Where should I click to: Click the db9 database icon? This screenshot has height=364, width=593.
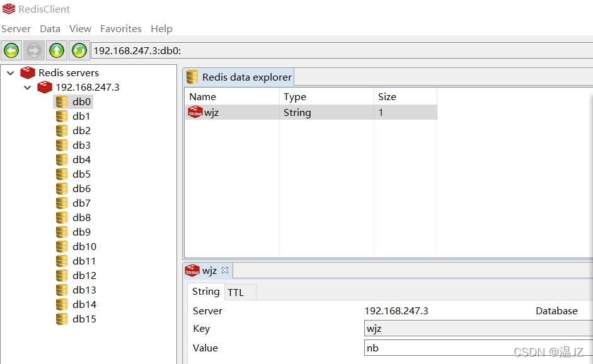pos(62,232)
